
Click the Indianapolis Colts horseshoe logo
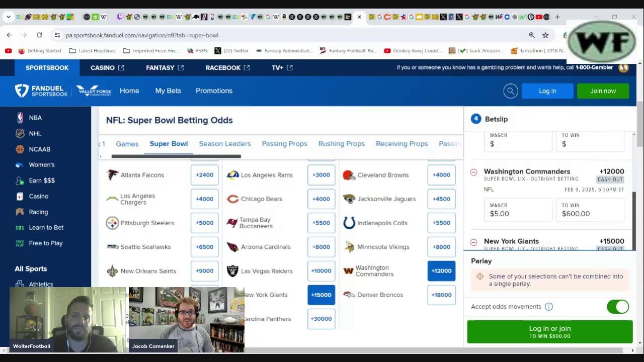click(x=349, y=223)
